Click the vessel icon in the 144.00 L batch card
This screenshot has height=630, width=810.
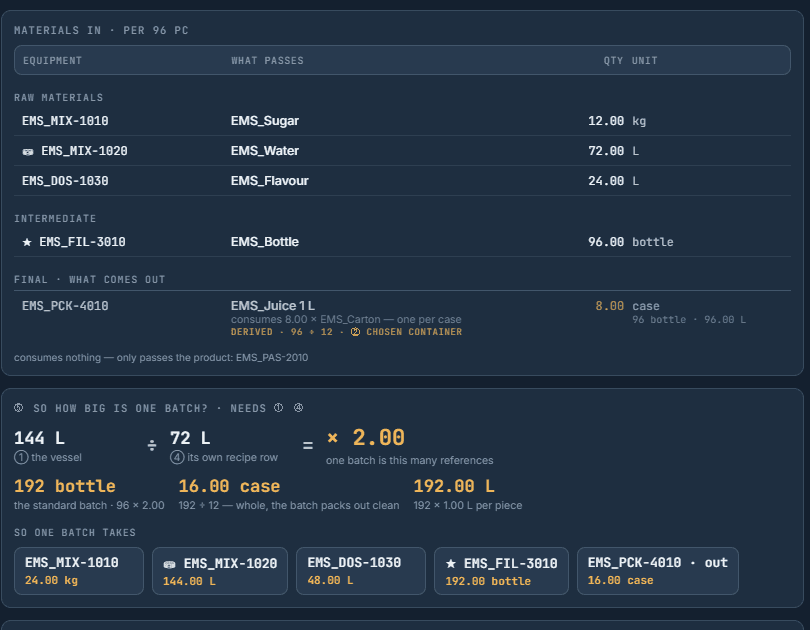point(169,564)
